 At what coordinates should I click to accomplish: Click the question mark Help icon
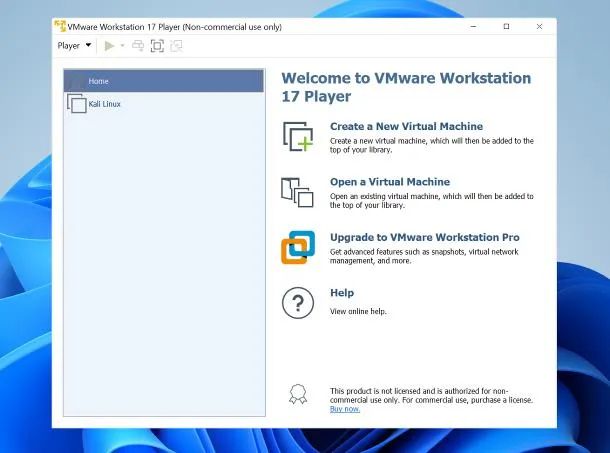[298, 303]
